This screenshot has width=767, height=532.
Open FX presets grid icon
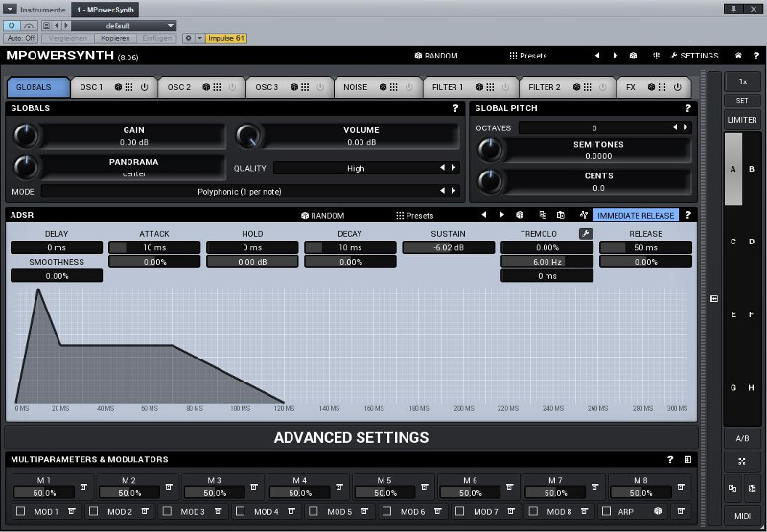(662, 87)
